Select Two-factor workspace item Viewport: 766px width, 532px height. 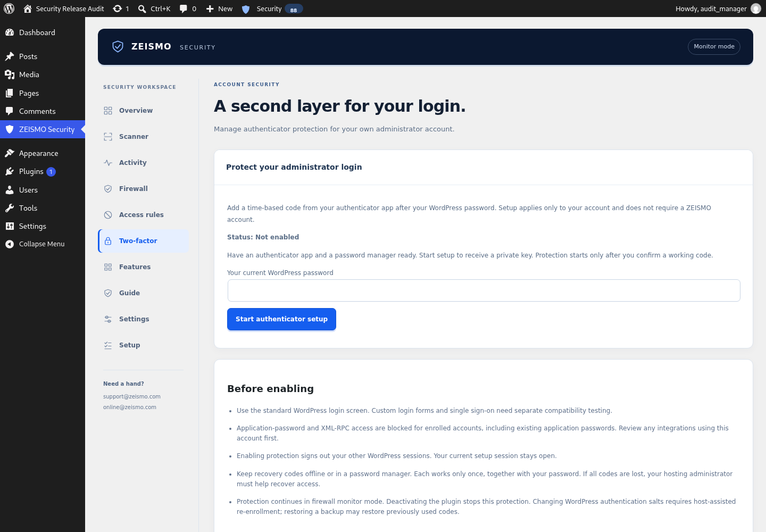point(144,241)
